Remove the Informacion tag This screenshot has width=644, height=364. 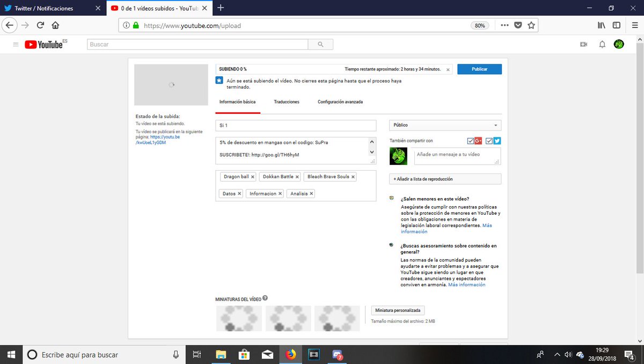pyautogui.click(x=280, y=194)
